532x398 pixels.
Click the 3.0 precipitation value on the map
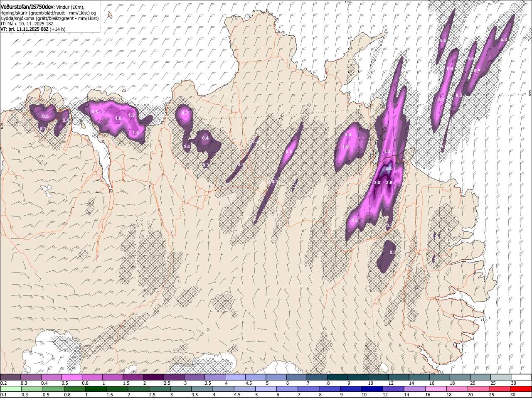tap(377, 182)
